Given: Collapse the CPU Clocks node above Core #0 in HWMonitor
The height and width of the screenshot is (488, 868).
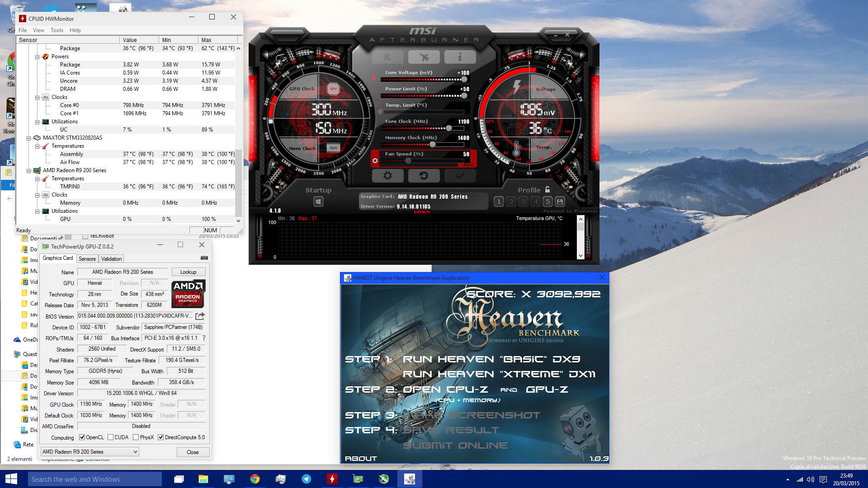Looking at the screenshot, I should 38,97.
